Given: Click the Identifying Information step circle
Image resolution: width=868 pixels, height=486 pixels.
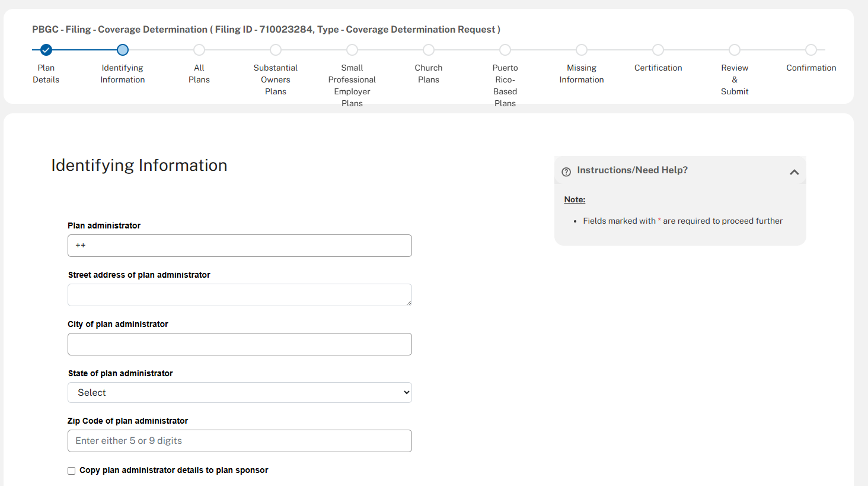Looking at the screenshot, I should click(123, 50).
